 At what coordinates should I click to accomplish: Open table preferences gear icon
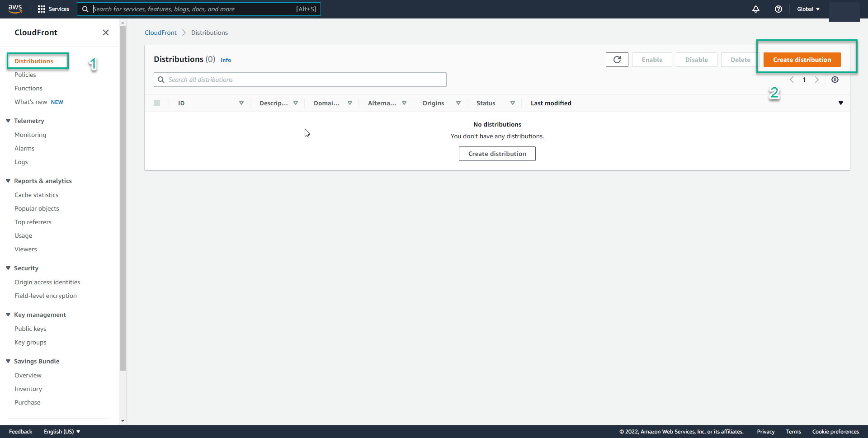tap(835, 80)
